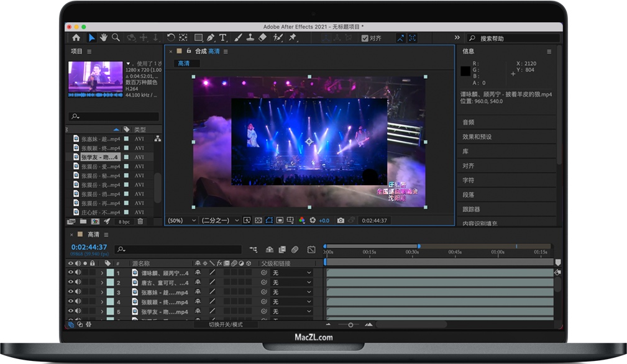
Task: Delete selected item with trash icon
Action: point(140,221)
